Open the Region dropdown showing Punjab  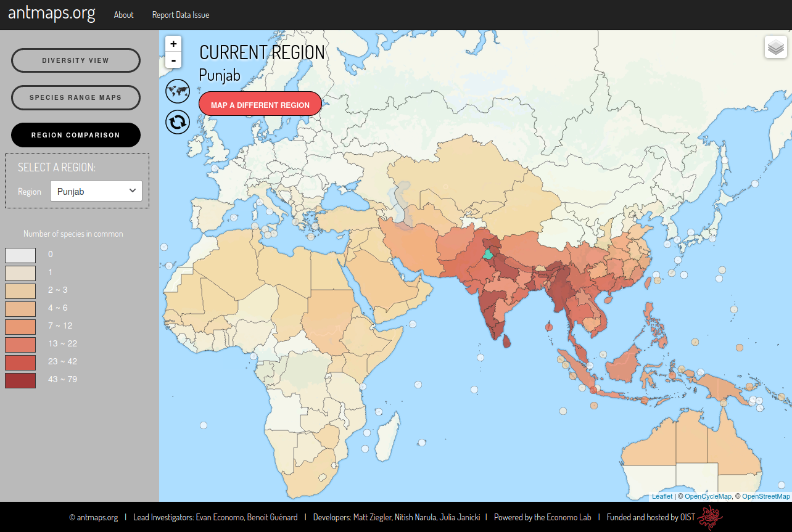coord(96,191)
